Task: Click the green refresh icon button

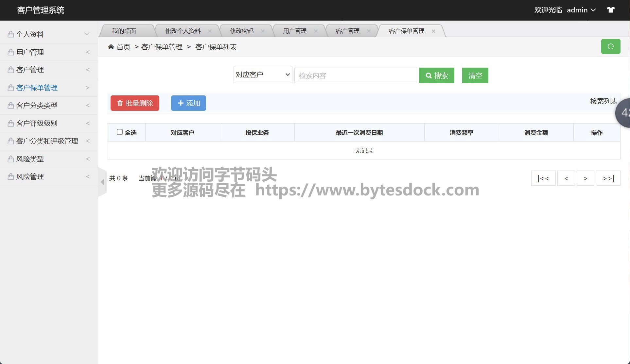Action: click(x=610, y=46)
